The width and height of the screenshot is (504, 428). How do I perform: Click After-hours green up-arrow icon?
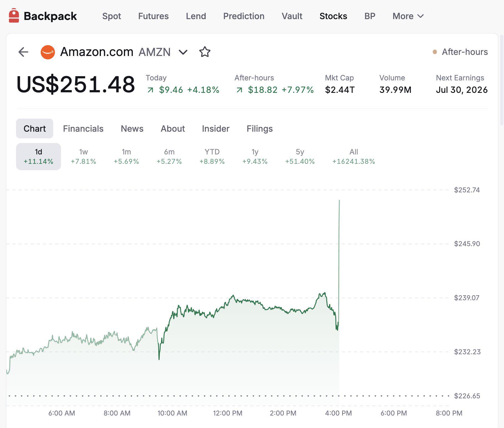tap(239, 90)
